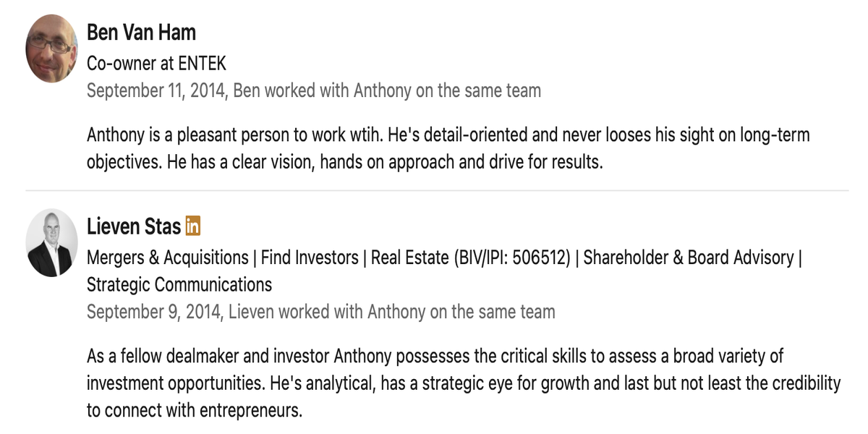Click the Ben Van Ham name link
Viewport: 868px width, 434px height.
point(141,33)
